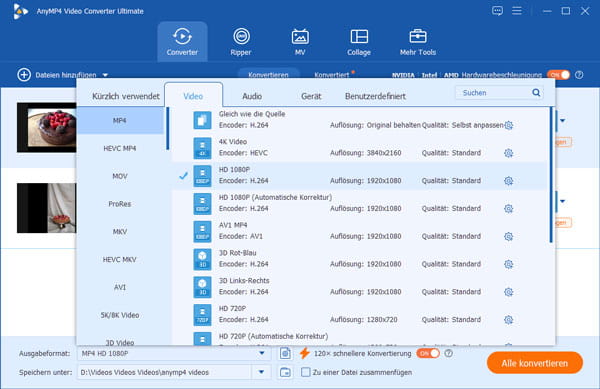Open the MV module
This screenshot has height=389, width=600.
click(300, 41)
